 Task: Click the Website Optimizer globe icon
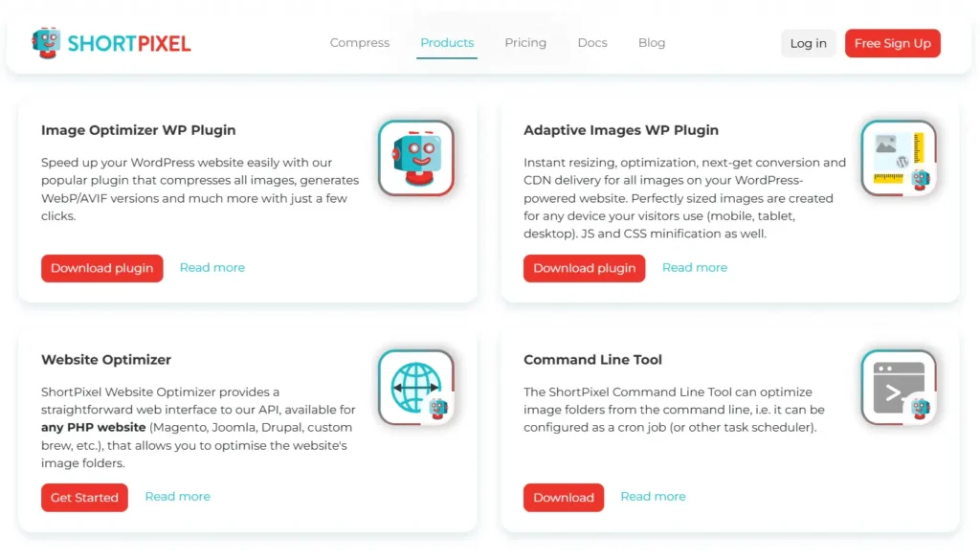tap(416, 388)
